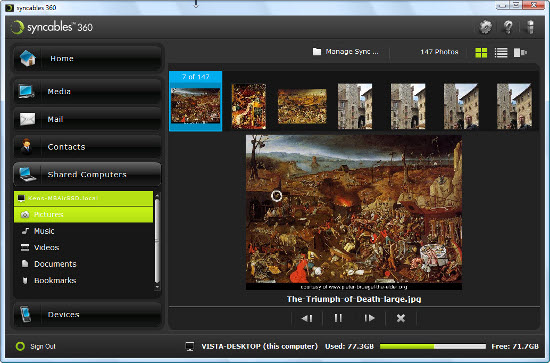Open the Media section

coord(88,91)
